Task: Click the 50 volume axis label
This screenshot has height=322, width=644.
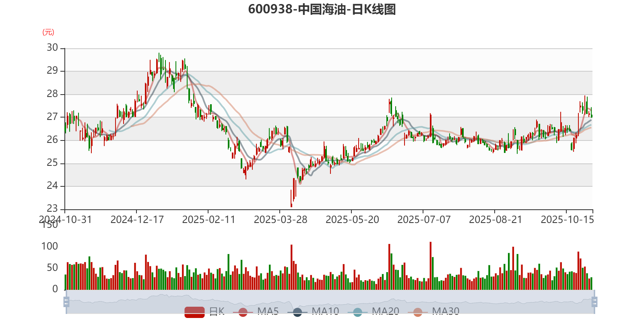Action: (x=52, y=268)
